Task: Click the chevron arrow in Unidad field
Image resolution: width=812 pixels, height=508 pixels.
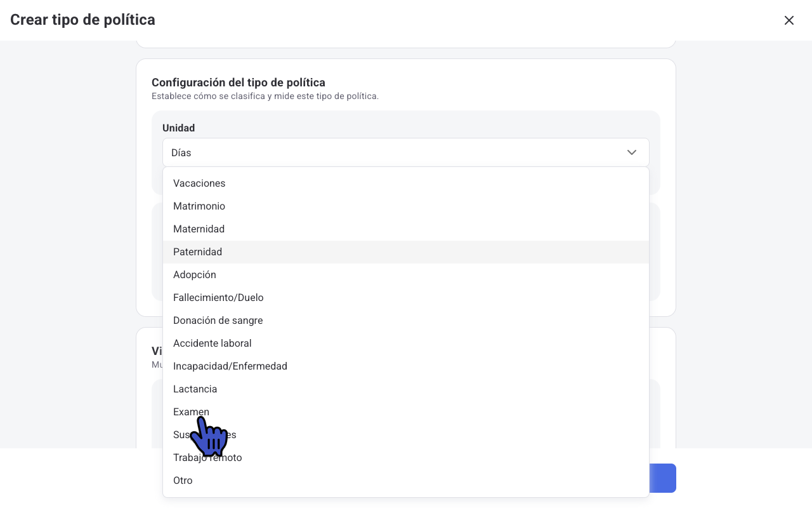Action: click(x=632, y=152)
